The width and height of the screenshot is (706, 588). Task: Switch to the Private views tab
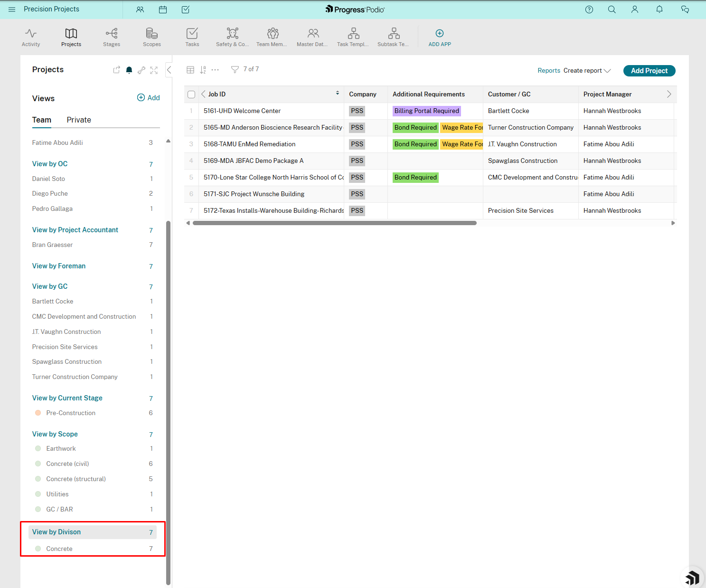pos(79,120)
